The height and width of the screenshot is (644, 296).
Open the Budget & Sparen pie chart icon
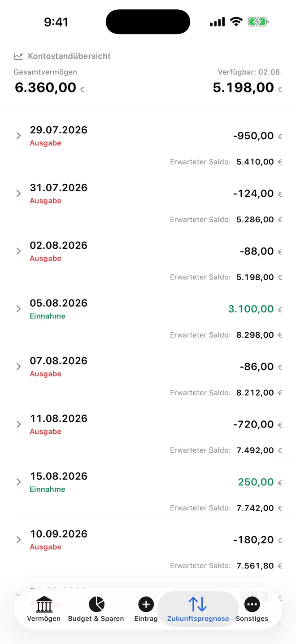pyautogui.click(x=96, y=604)
